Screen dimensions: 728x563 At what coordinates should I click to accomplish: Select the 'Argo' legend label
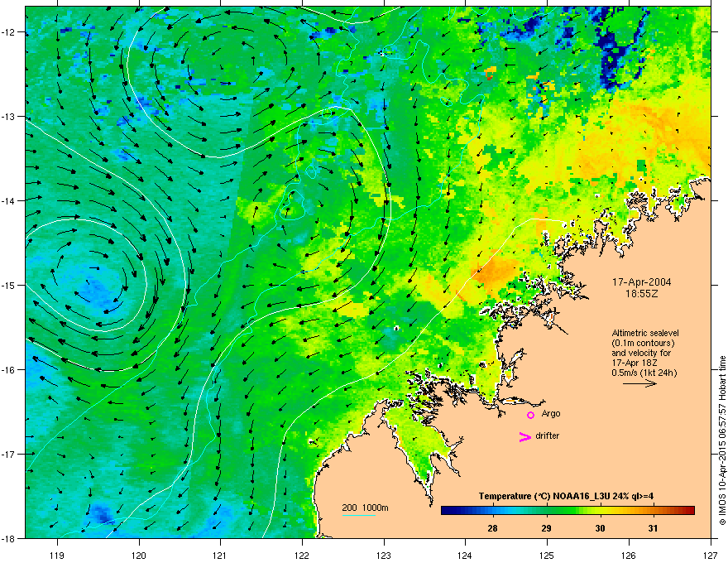coord(551,413)
